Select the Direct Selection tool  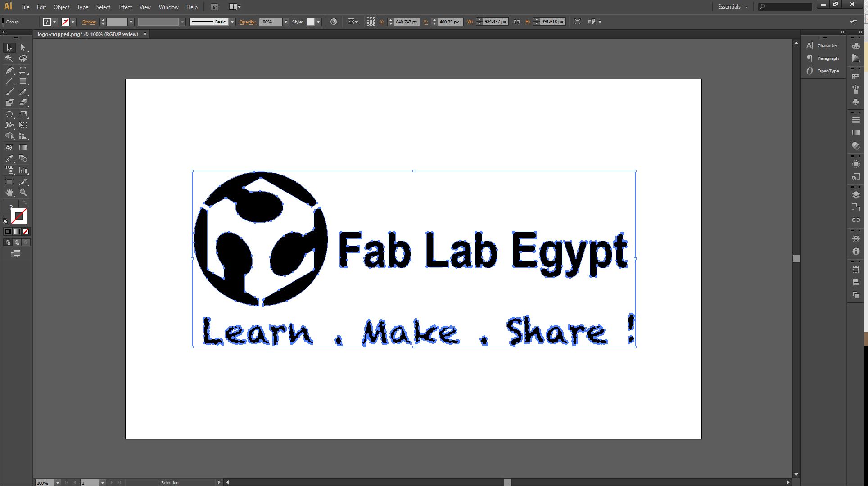coord(23,48)
